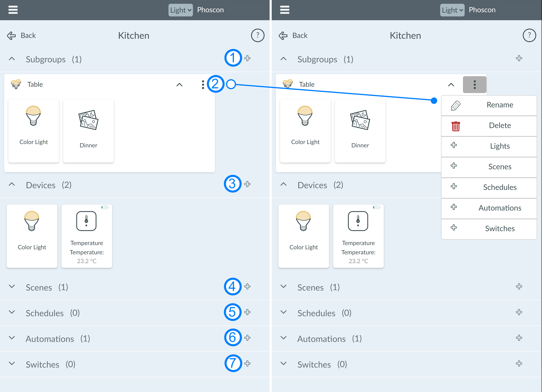
Task: Open Color Light device card under Devices, right
Action: [x=304, y=236]
